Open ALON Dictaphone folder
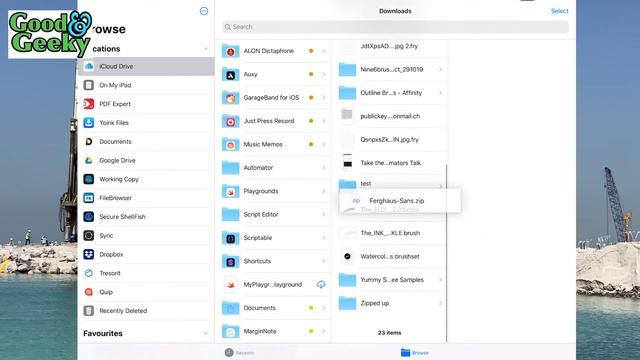 (274, 51)
